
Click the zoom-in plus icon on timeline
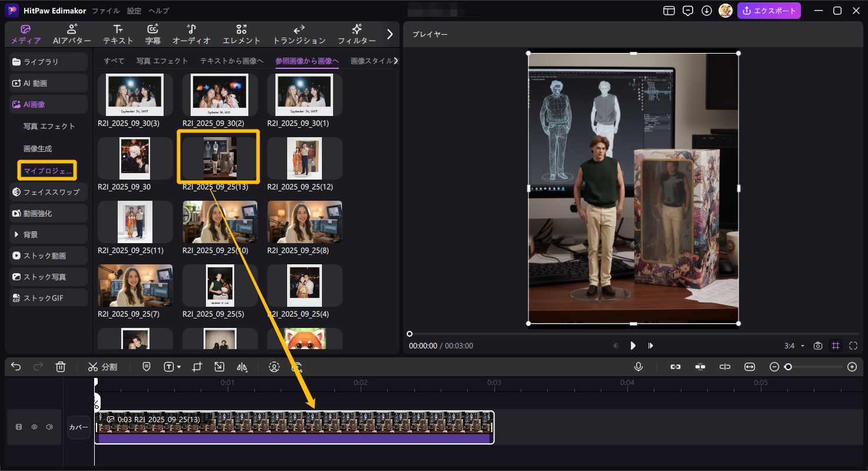[852, 367]
